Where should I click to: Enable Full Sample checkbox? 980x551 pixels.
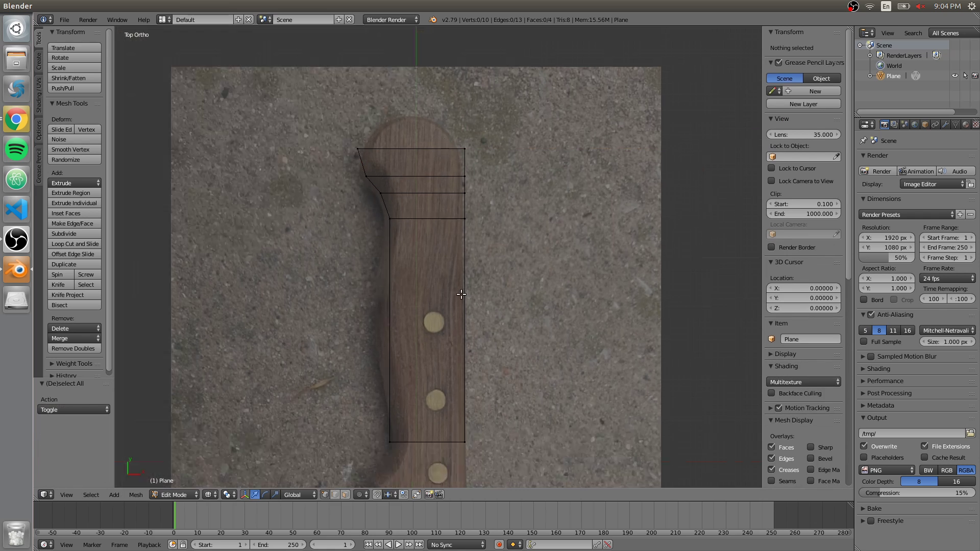[x=864, y=341]
